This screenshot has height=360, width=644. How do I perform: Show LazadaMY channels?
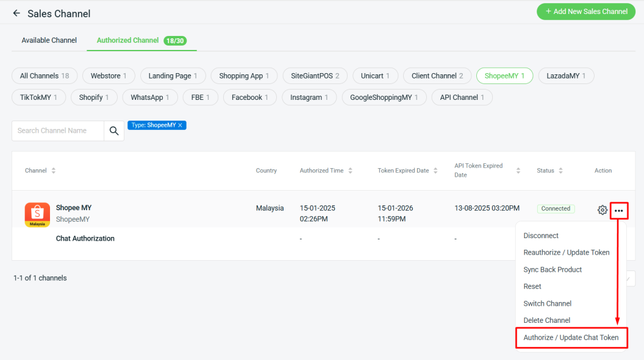(566, 76)
